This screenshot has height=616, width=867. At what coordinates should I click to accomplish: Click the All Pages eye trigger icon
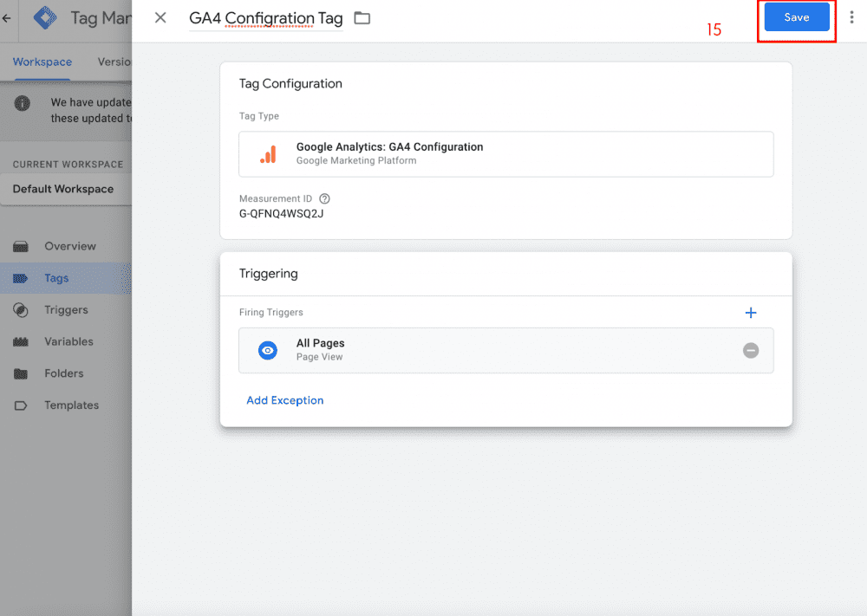tap(268, 350)
